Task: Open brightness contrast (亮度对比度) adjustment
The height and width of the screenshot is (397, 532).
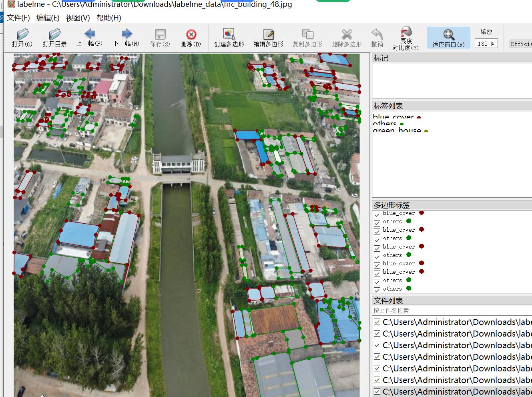Action: point(406,38)
